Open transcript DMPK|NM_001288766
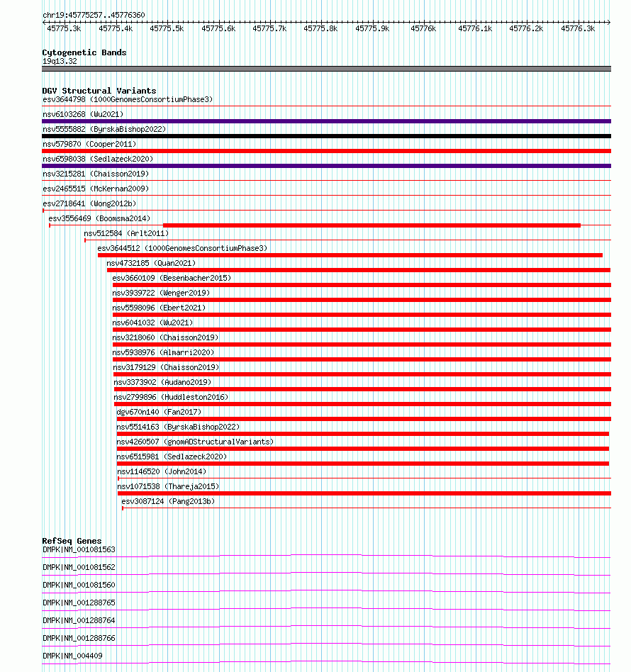 pos(79,638)
